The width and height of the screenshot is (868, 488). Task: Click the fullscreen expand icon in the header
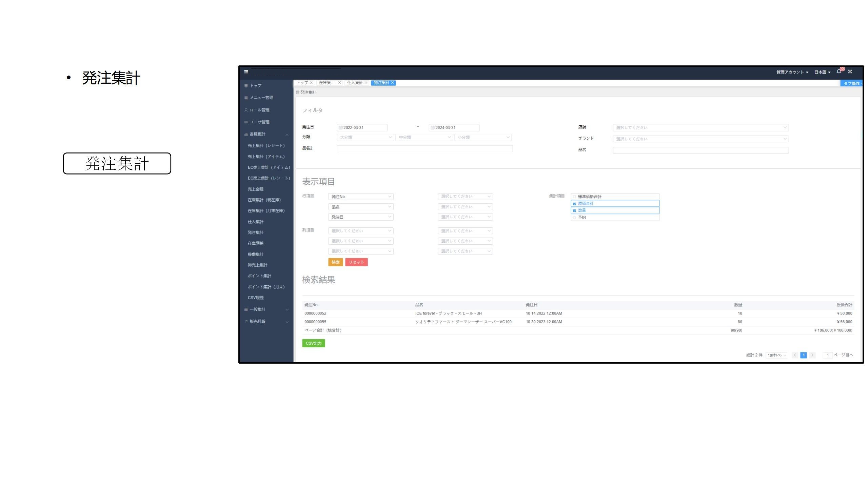tap(850, 72)
